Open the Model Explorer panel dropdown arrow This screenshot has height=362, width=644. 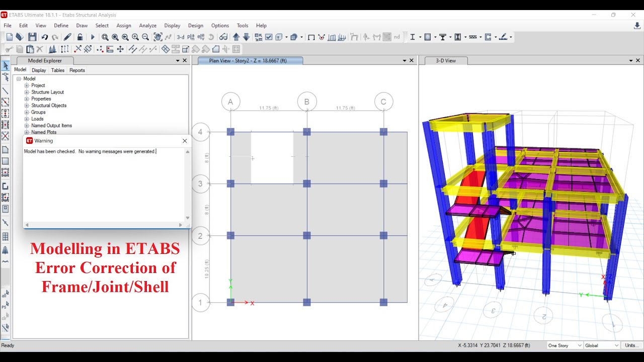point(178,60)
